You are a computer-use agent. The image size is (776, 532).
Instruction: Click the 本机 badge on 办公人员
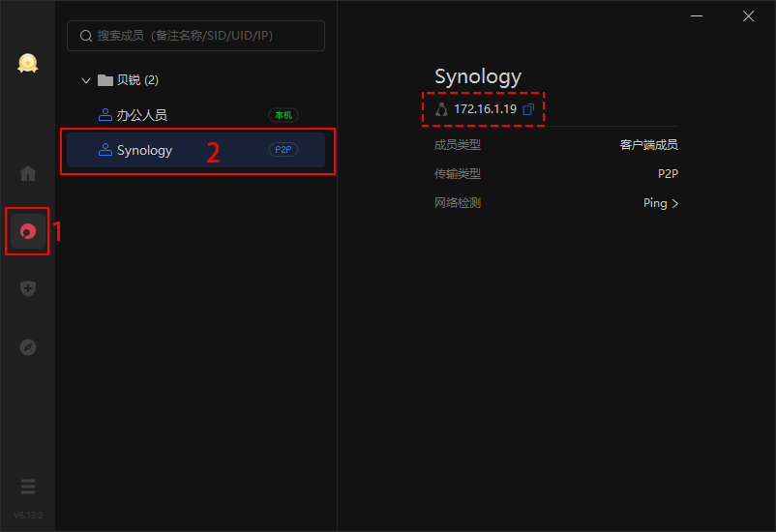[284, 115]
